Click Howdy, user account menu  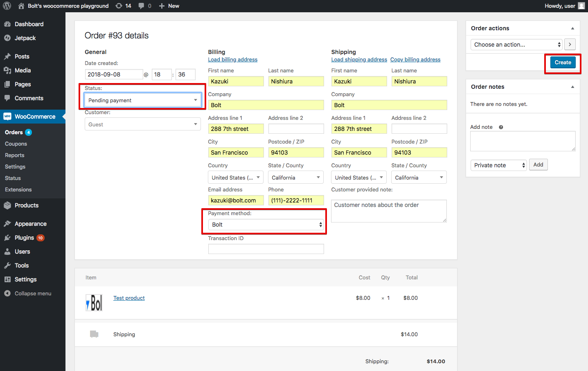[565, 6]
